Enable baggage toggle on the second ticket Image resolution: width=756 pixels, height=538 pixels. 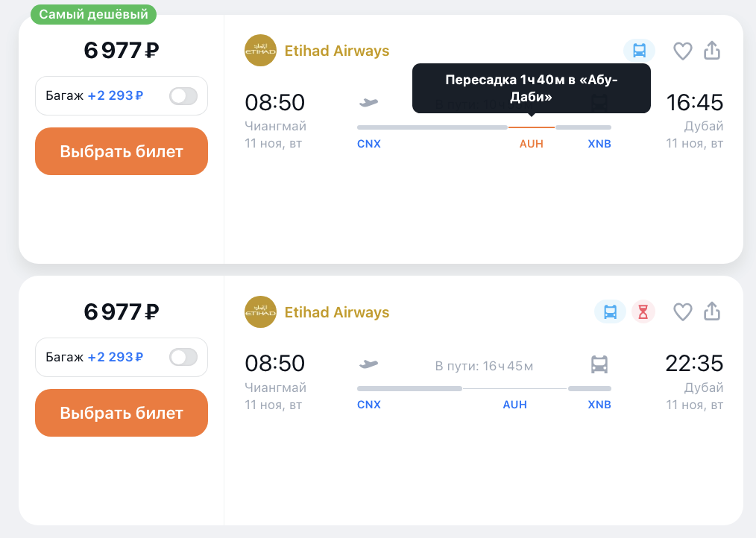click(x=183, y=357)
